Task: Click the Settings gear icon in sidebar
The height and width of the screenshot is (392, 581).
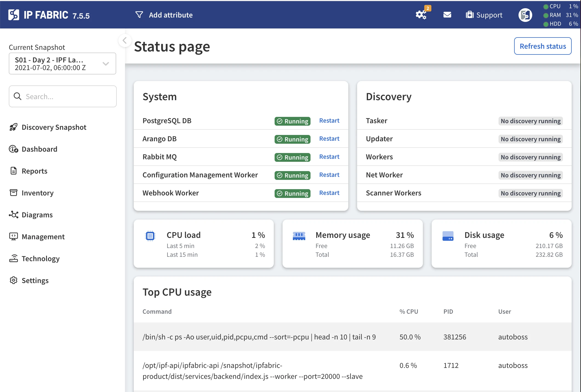Action: tap(13, 281)
